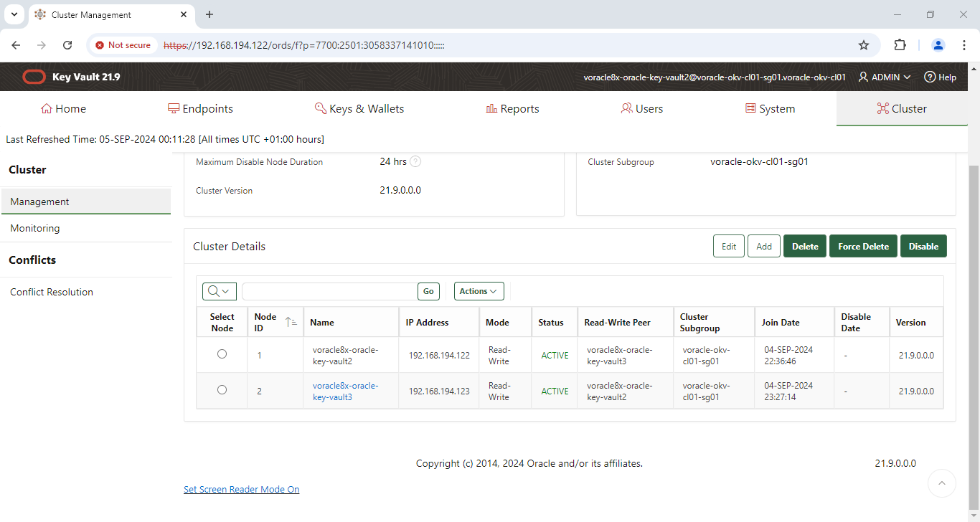The height and width of the screenshot is (522, 980).
Task: Click Node ID link 2
Action: 259,391
